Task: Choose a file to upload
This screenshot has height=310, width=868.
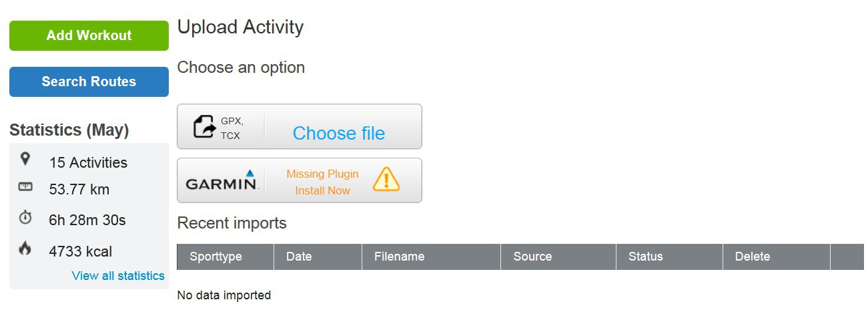Action: [338, 133]
